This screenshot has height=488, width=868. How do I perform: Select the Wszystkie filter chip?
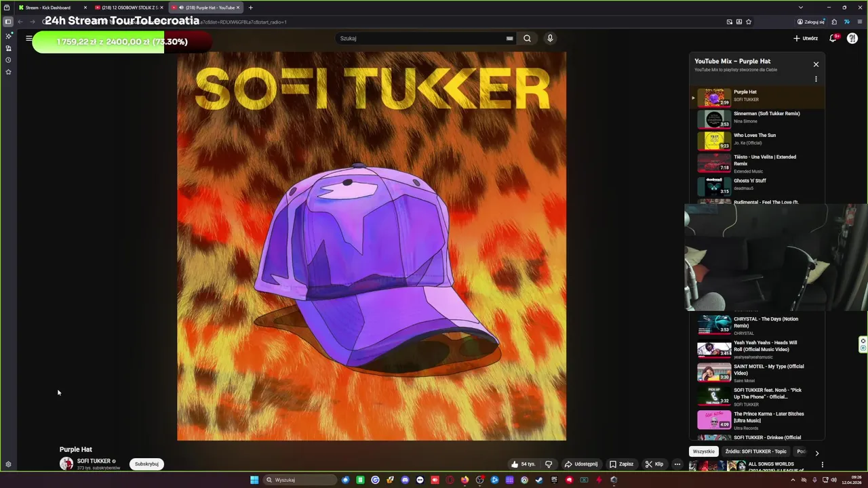click(x=703, y=451)
